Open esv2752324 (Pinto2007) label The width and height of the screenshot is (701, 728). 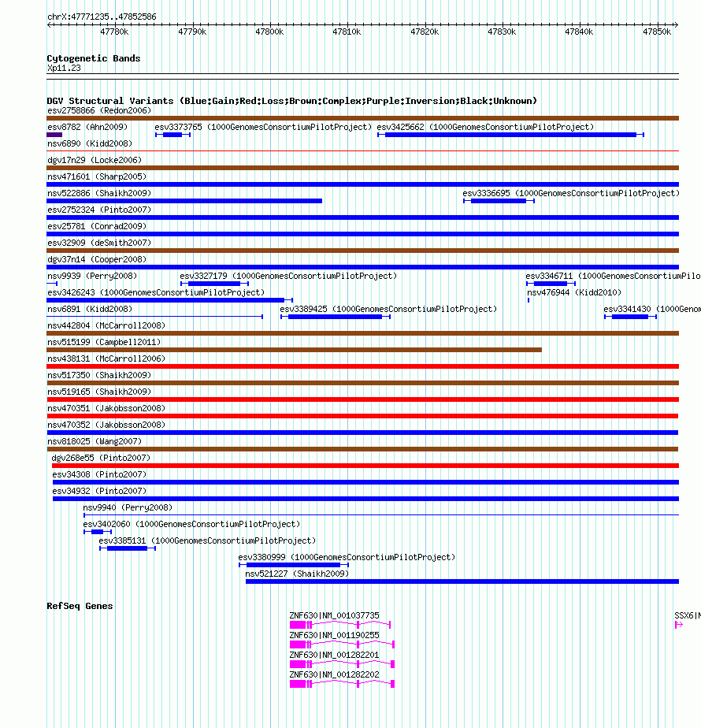point(99,210)
